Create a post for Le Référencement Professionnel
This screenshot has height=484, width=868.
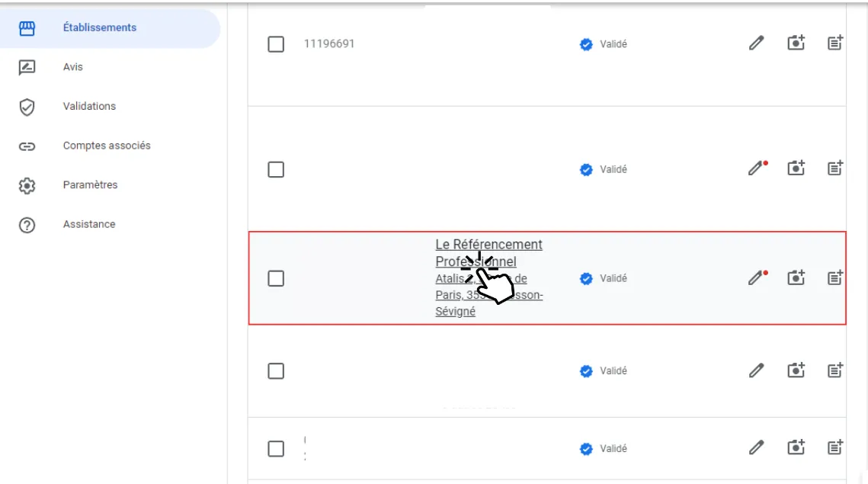click(835, 277)
